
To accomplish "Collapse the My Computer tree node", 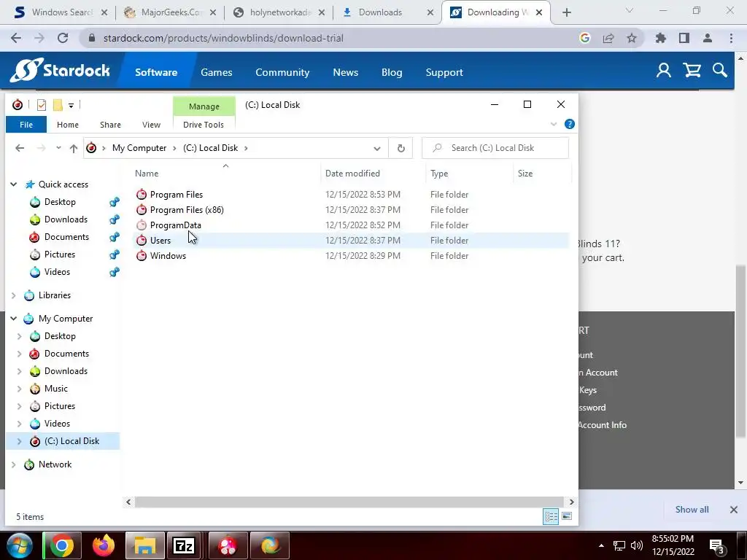I will tap(14, 319).
